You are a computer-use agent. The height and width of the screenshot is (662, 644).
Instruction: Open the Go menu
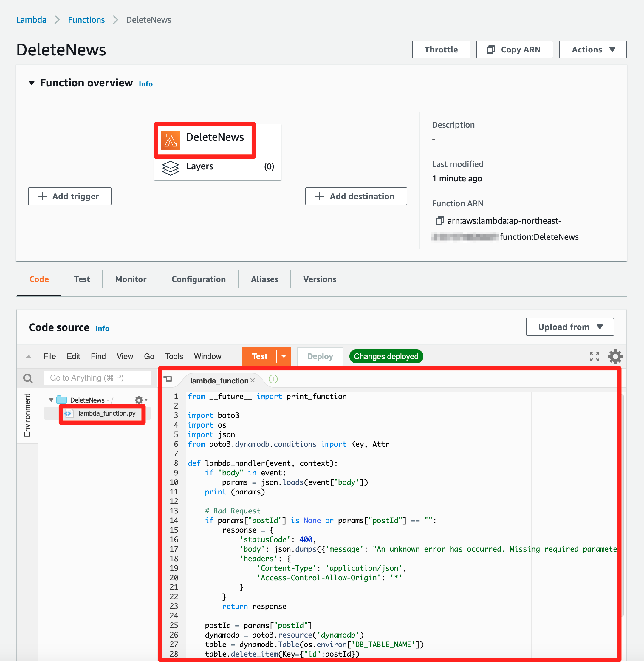click(149, 356)
